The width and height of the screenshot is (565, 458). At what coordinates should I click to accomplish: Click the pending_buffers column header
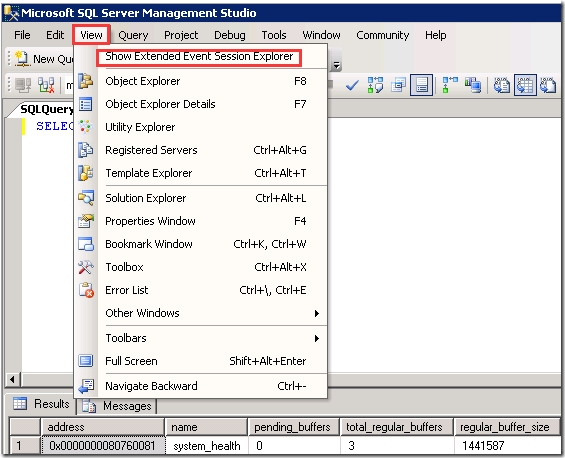coord(294,427)
